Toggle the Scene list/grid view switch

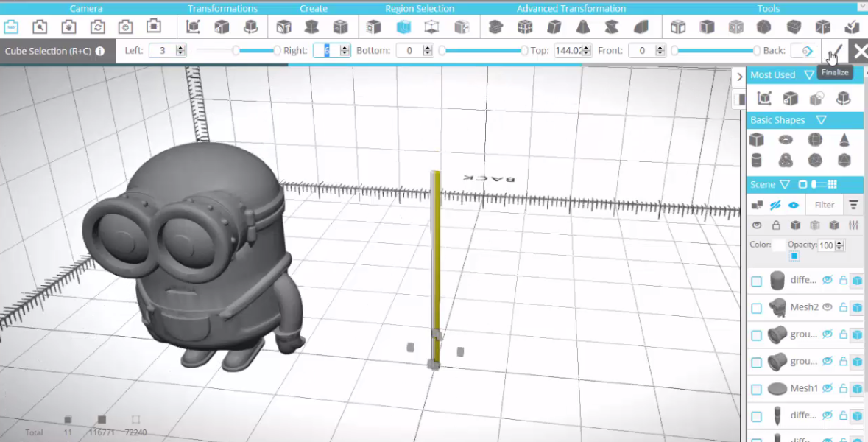click(818, 184)
